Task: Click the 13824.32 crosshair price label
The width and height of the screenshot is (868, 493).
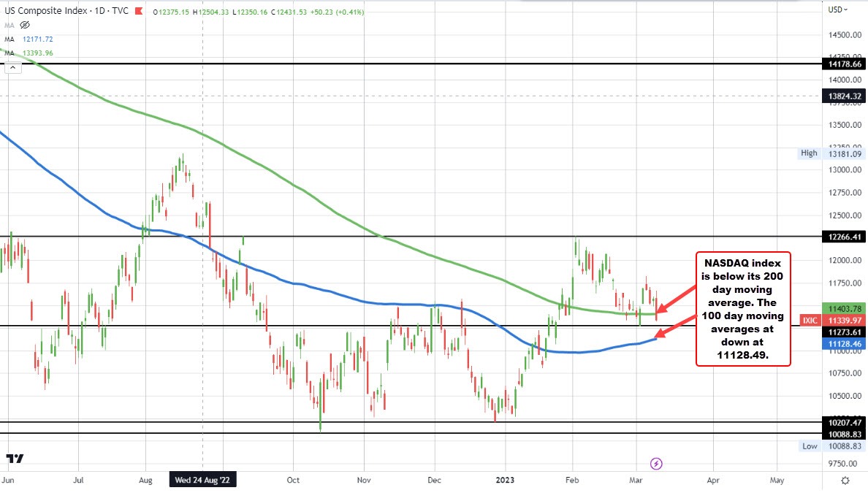Action: tap(845, 96)
